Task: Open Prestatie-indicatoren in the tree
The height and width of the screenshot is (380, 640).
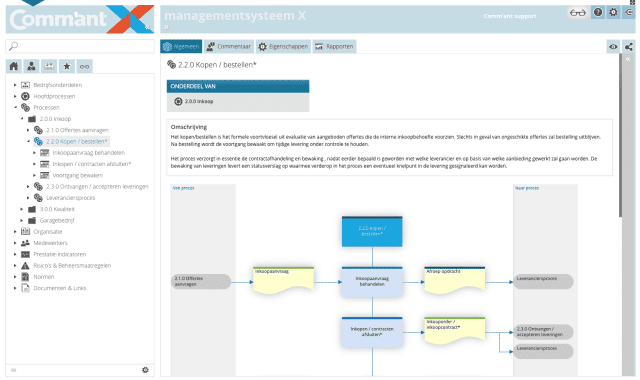Action: coord(60,254)
